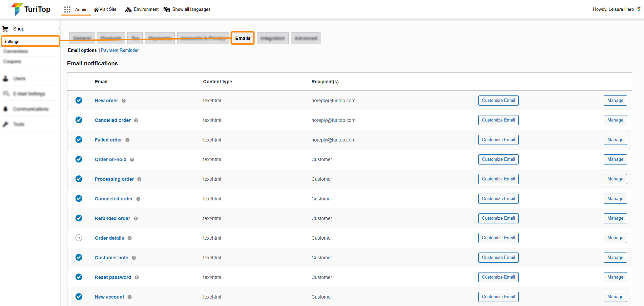Toggle the enabled checkmark for New order
This screenshot has width=644, height=306.
[79, 101]
